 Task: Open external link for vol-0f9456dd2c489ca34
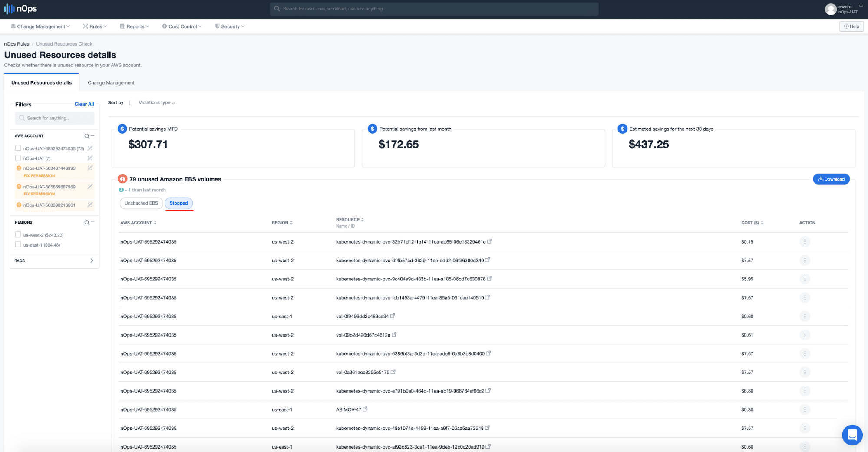(393, 316)
